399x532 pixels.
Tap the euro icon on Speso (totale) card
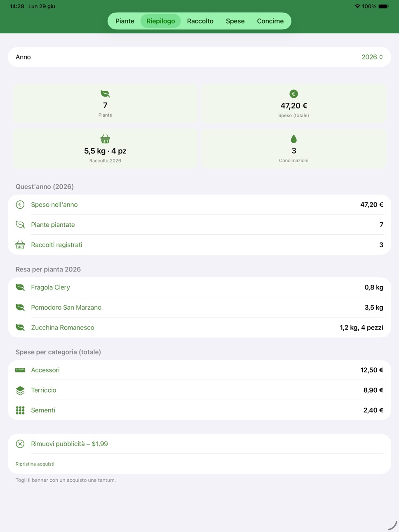[293, 94]
